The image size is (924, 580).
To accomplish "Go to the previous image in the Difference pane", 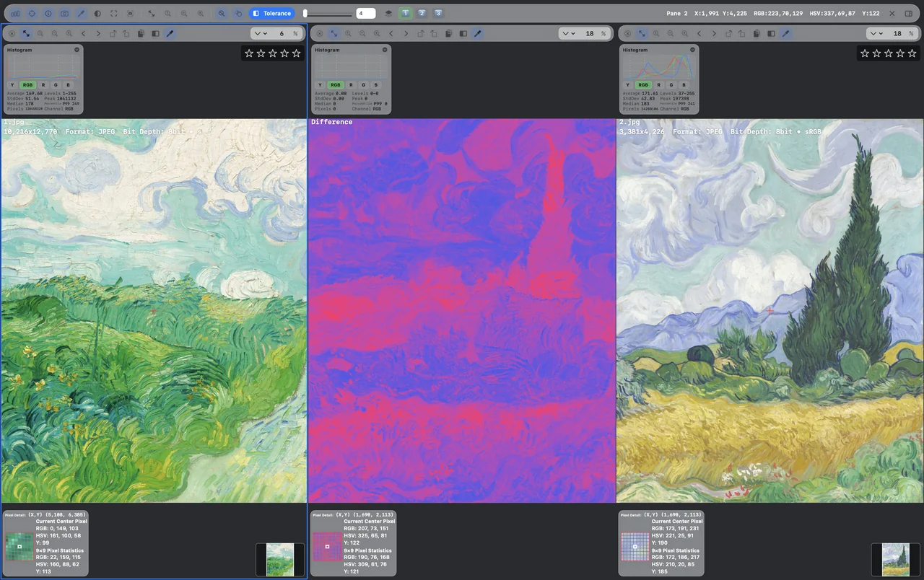I will click(392, 34).
